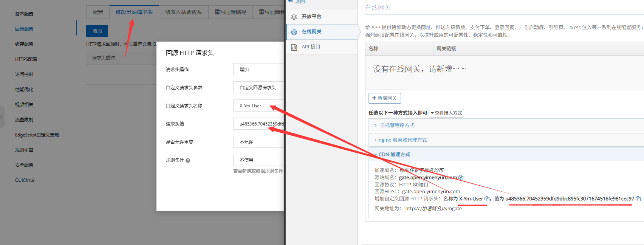Collapse the CDN 加速方式 section

point(394,155)
